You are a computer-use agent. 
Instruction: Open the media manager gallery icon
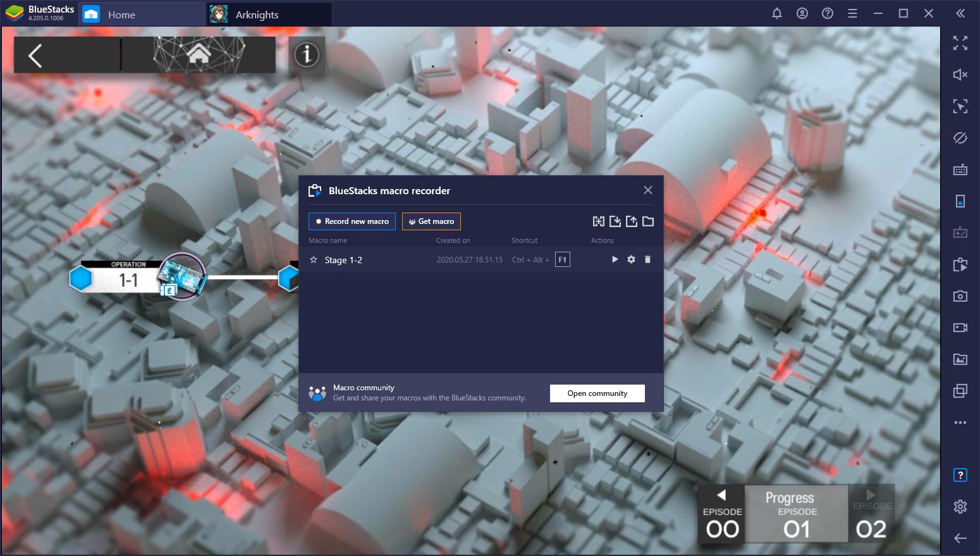pyautogui.click(x=960, y=359)
